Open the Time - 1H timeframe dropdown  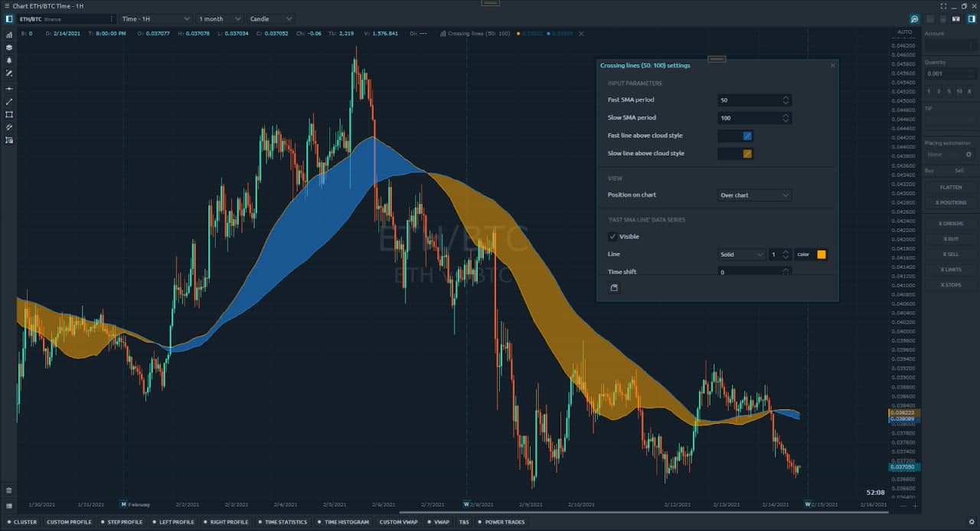click(x=155, y=18)
